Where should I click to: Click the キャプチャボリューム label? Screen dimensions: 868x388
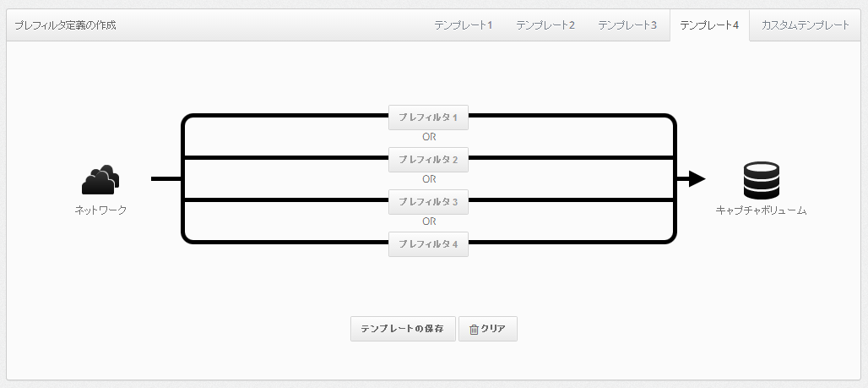coord(761,210)
